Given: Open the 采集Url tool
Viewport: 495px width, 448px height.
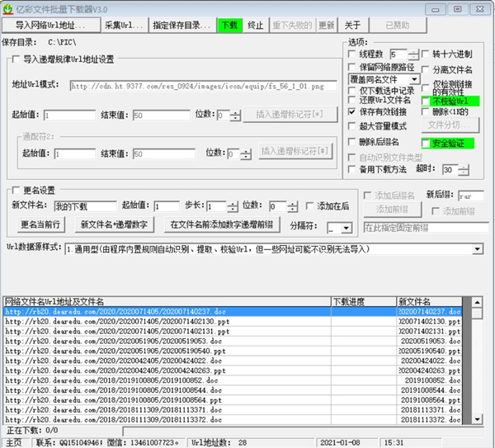Looking at the screenshot, I should pyautogui.click(x=125, y=25).
